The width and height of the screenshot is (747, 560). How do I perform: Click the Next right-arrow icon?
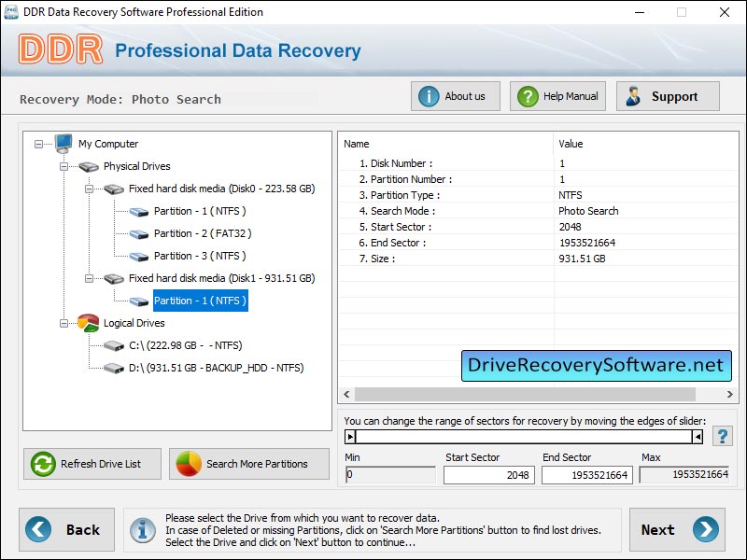(x=706, y=529)
